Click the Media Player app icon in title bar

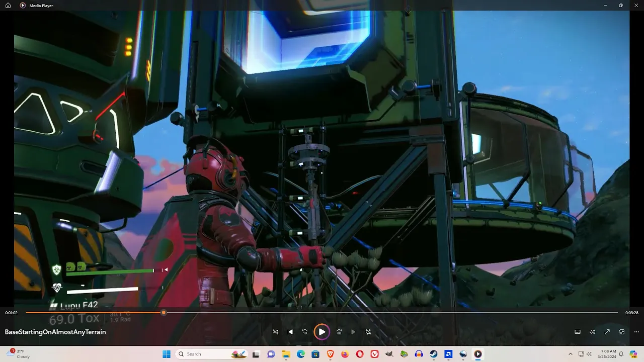(x=23, y=5)
